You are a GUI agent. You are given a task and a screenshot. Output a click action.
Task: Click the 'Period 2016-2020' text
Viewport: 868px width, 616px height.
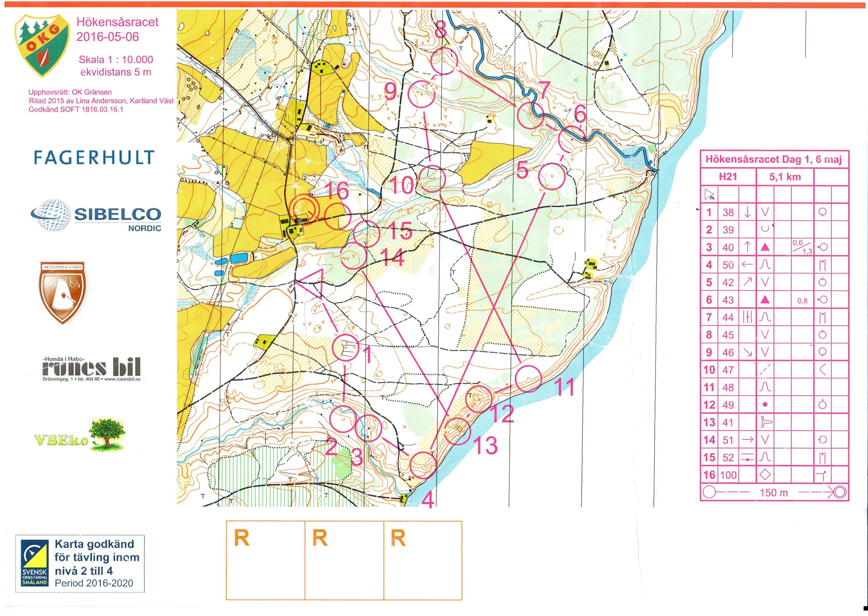(x=94, y=583)
